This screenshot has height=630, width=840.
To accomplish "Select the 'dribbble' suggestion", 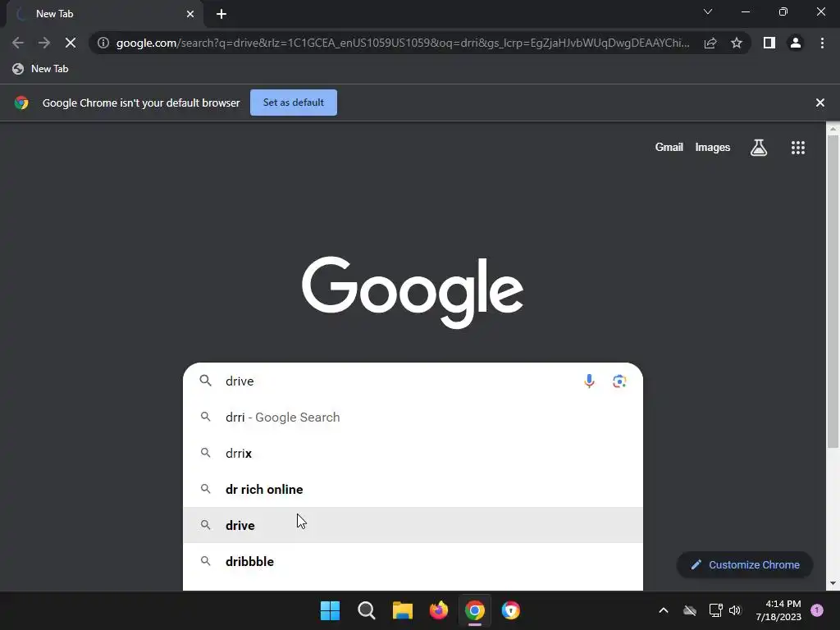I will [413, 561].
